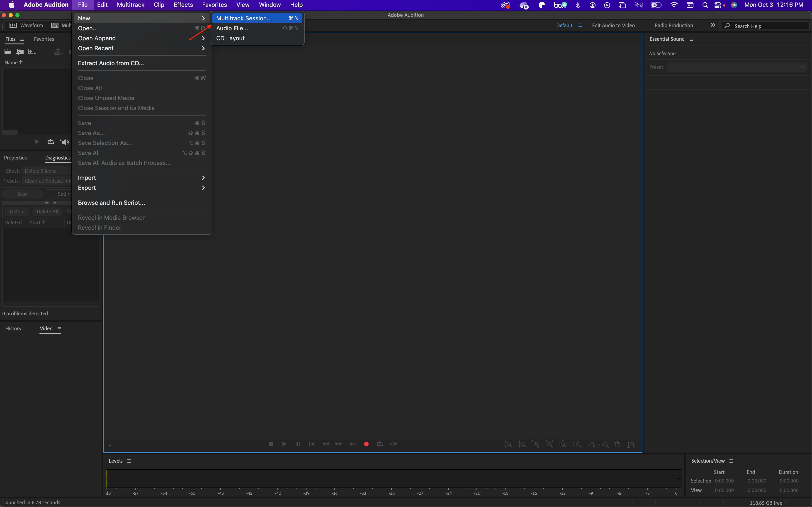Click Browse and Run Script menu entry
812x507 pixels.
tap(111, 203)
